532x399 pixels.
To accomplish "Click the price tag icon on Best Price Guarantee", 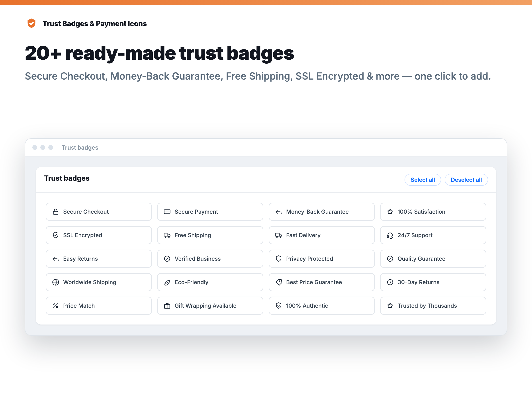I will click(278, 282).
